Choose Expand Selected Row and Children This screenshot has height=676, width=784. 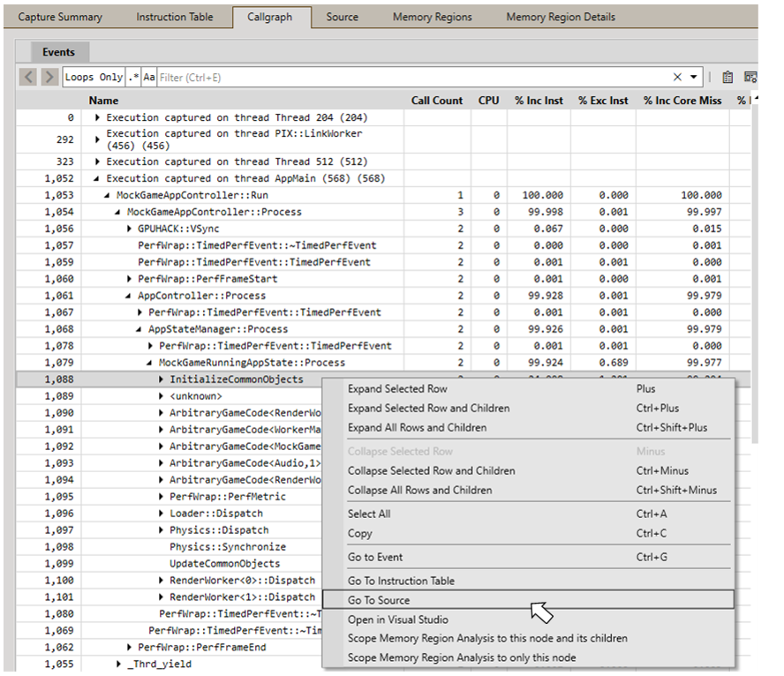click(x=529, y=409)
